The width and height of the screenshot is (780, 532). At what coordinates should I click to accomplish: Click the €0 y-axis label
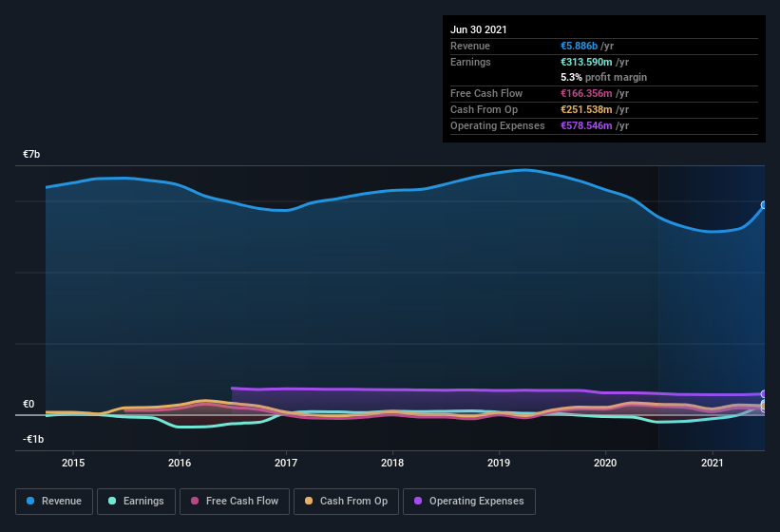pos(29,404)
